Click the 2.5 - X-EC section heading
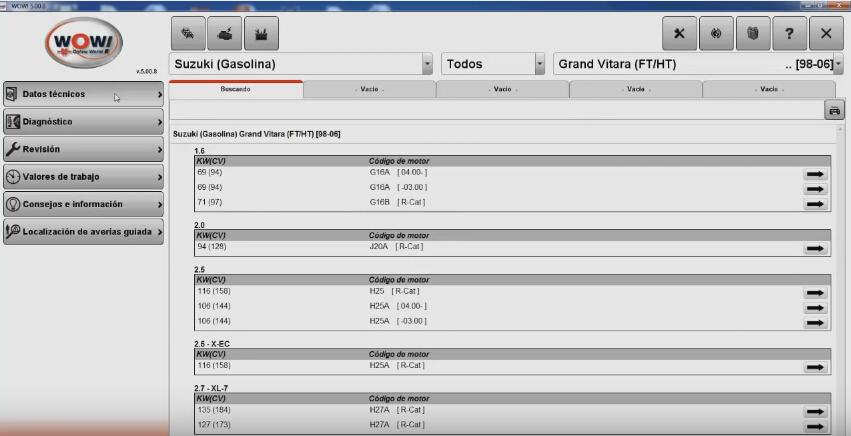 (212, 344)
